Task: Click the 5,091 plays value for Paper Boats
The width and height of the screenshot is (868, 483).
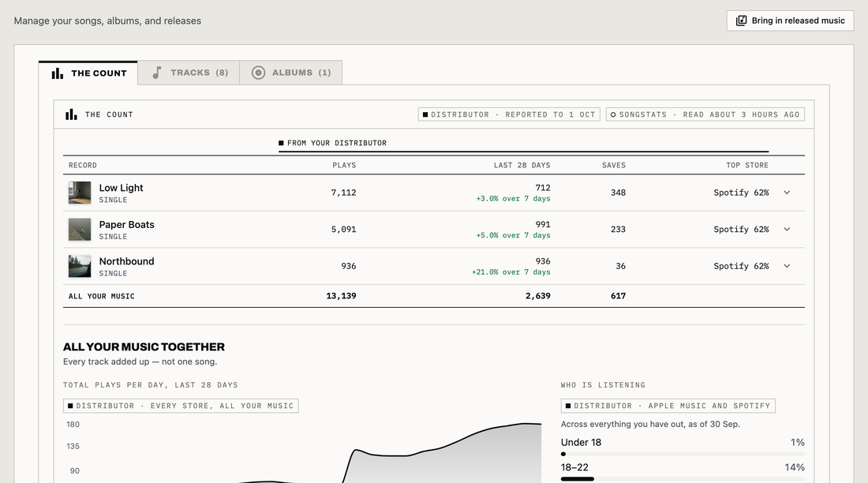Action: (343, 230)
